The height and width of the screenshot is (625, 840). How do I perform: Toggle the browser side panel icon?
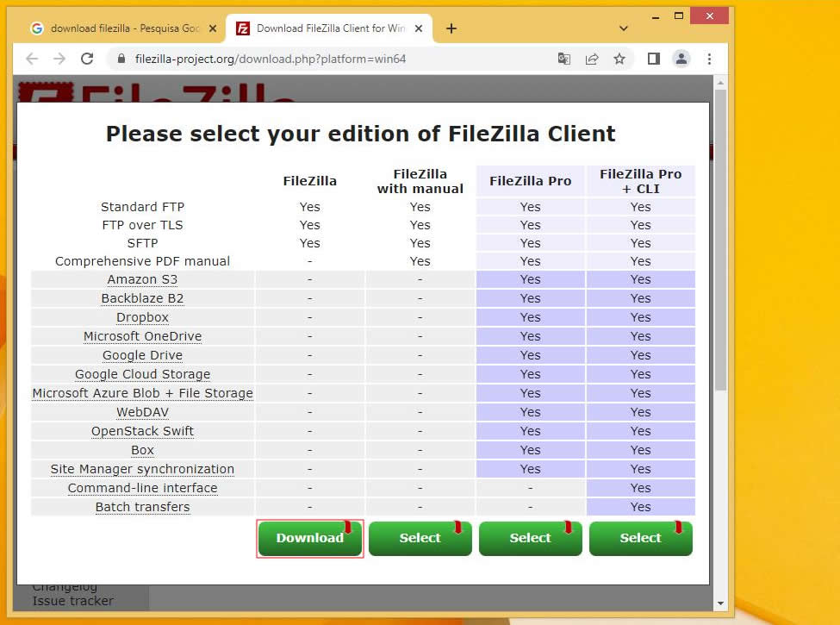[653, 59]
